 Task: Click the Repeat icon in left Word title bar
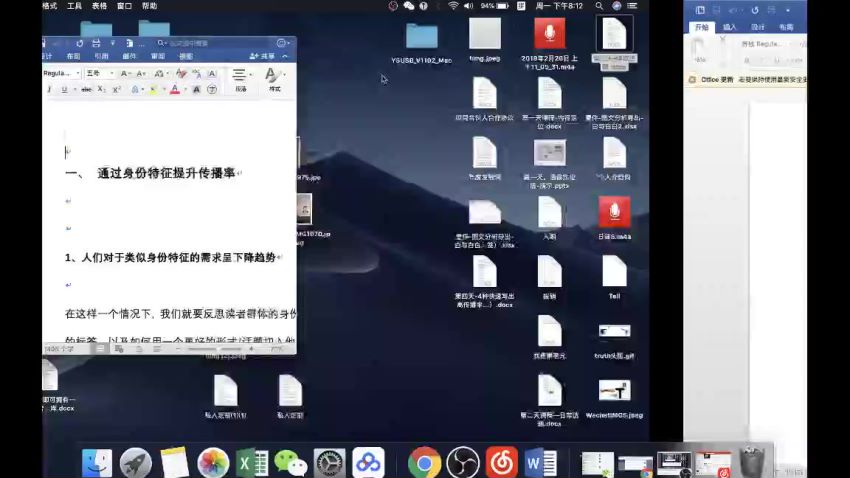pyautogui.click(x=80, y=43)
